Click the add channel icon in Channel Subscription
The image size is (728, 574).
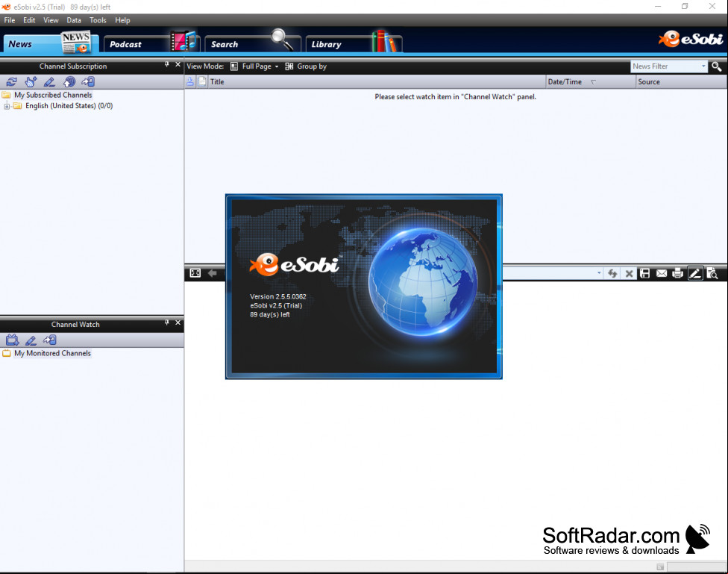tap(31, 82)
